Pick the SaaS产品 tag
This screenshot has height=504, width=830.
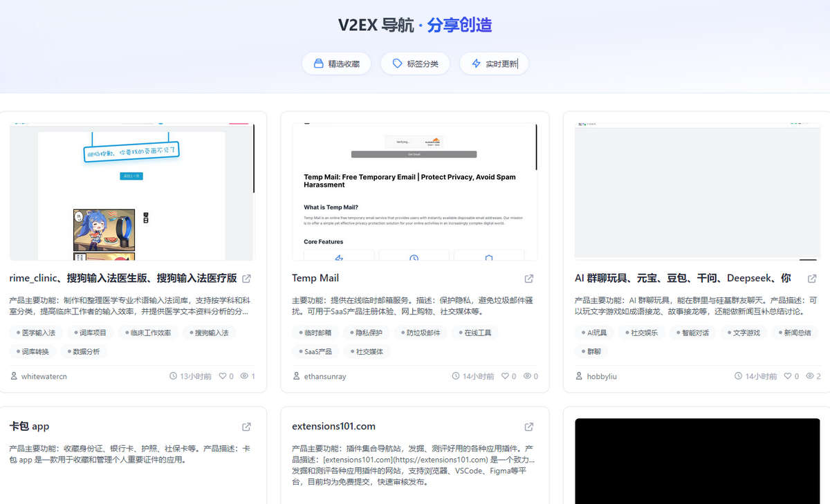point(315,351)
